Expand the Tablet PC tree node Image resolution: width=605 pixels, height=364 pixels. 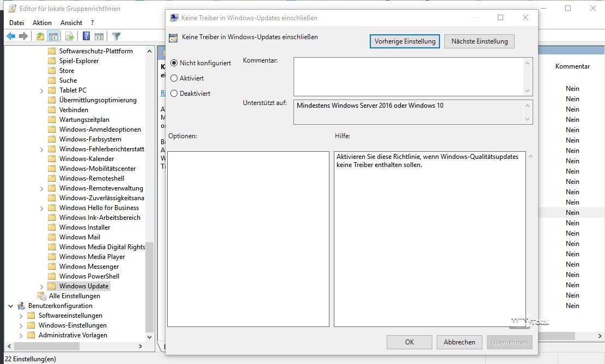coord(42,91)
